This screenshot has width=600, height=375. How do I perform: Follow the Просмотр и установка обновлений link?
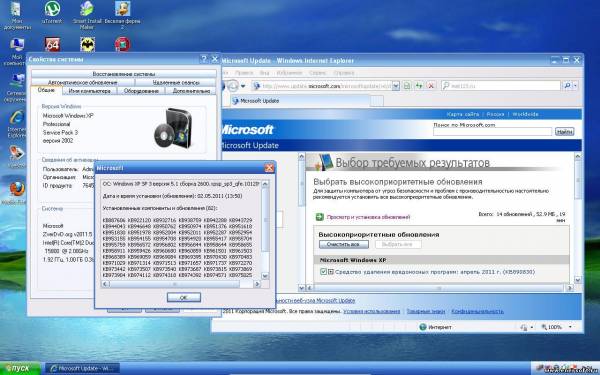pyautogui.click(x=368, y=217)
